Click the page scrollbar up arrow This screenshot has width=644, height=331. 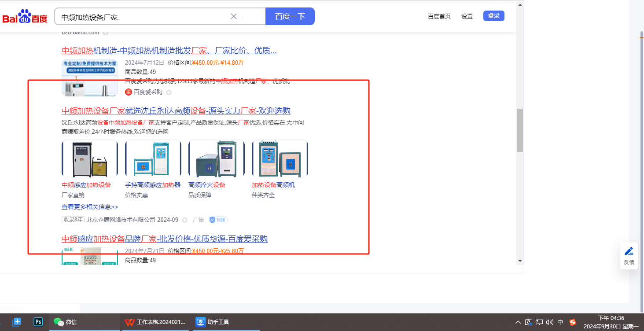click(x=520, y=5)
